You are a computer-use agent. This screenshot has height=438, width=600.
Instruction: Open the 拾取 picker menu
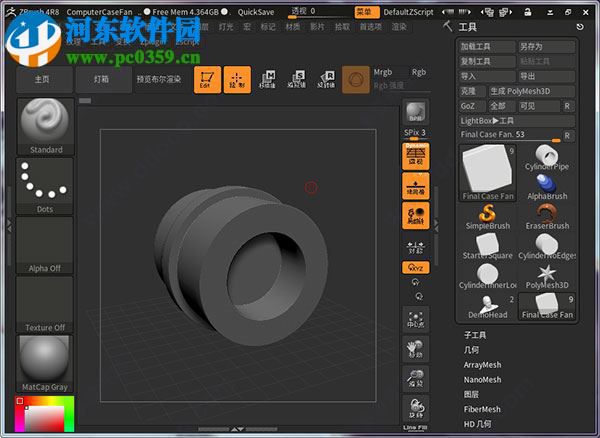(x=342, y=27)
